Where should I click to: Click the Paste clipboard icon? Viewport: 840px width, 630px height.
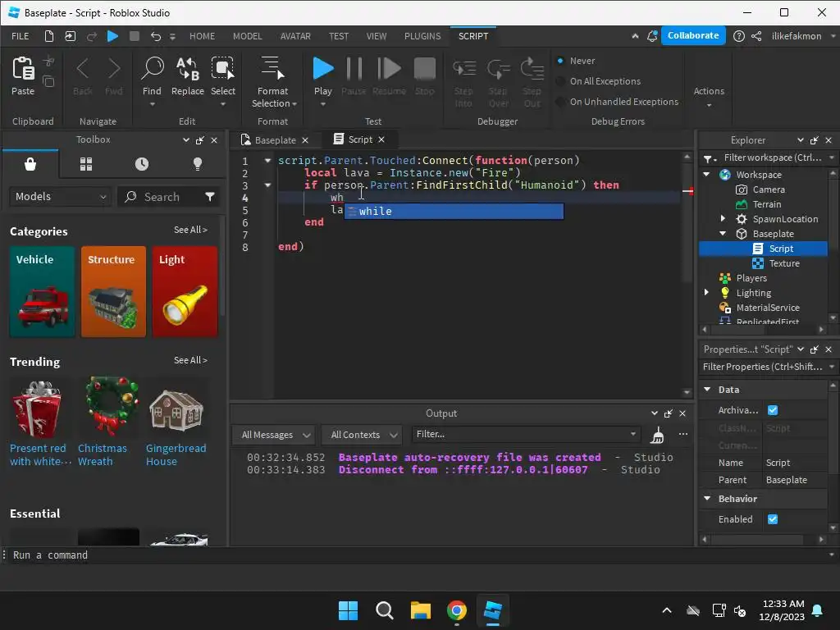pyautogui.click(x=23, y=69)
